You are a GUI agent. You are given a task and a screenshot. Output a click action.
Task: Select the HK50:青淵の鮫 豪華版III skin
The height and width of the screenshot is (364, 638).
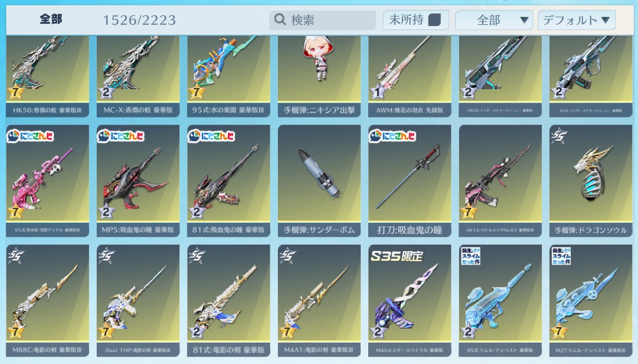click(47, 76)
